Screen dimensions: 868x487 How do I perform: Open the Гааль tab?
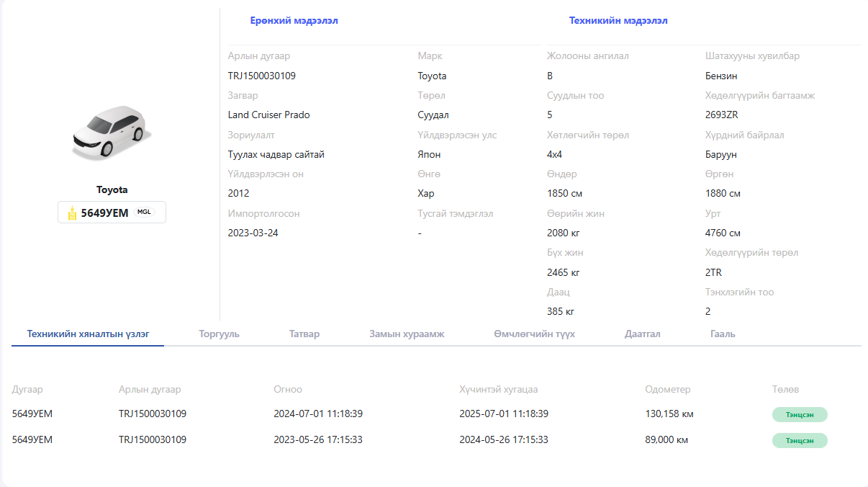pos(723,334)
